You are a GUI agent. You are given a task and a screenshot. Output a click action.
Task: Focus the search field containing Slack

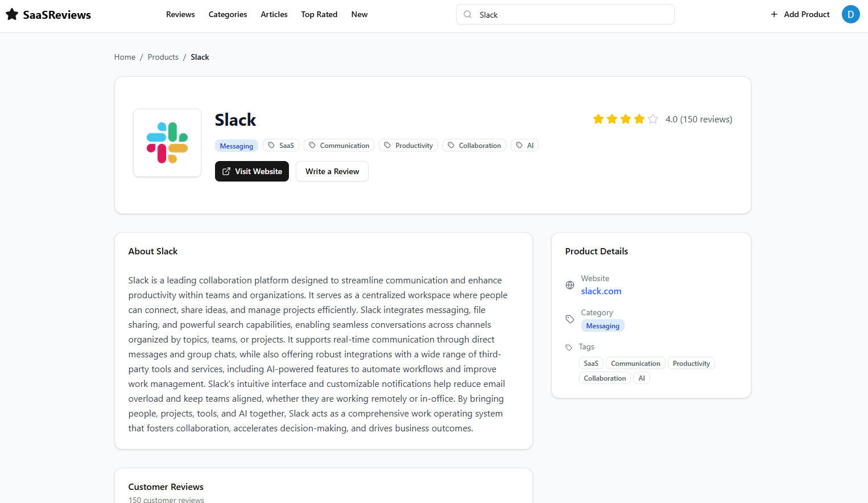click(565, 14)
